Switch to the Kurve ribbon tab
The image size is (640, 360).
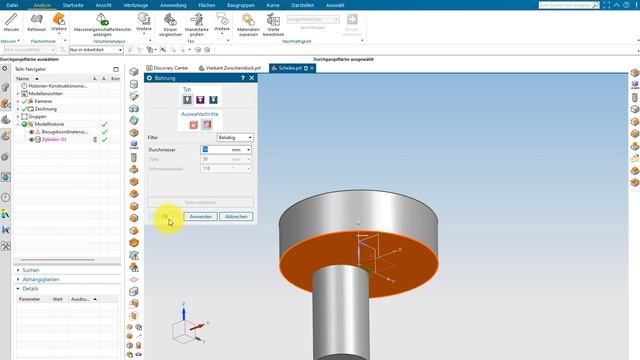[x=273, y=5]
